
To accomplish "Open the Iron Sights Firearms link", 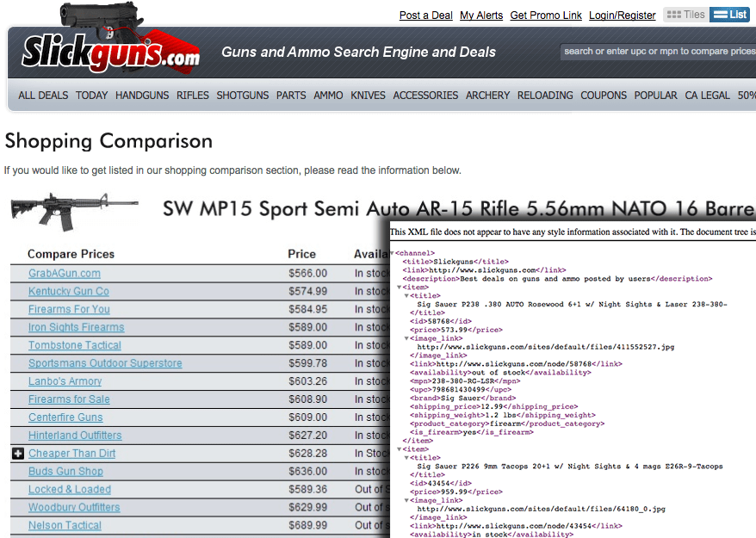I will point(76,327).
